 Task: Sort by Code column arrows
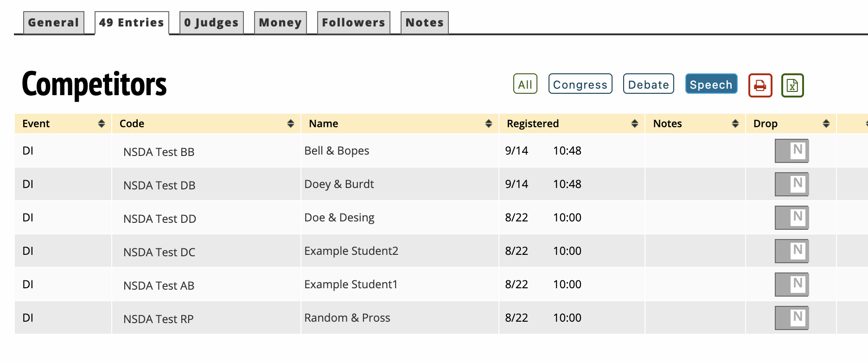(291, 123)
